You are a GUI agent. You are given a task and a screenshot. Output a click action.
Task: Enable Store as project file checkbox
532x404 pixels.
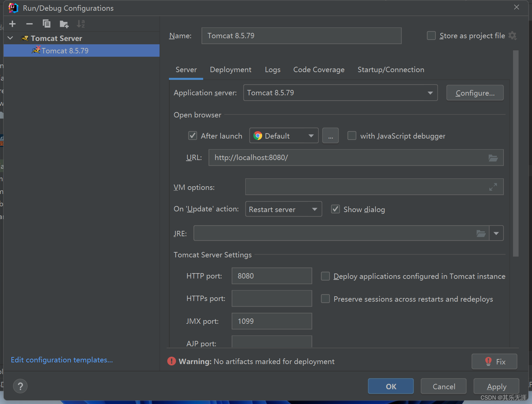[x=431, y=36]
